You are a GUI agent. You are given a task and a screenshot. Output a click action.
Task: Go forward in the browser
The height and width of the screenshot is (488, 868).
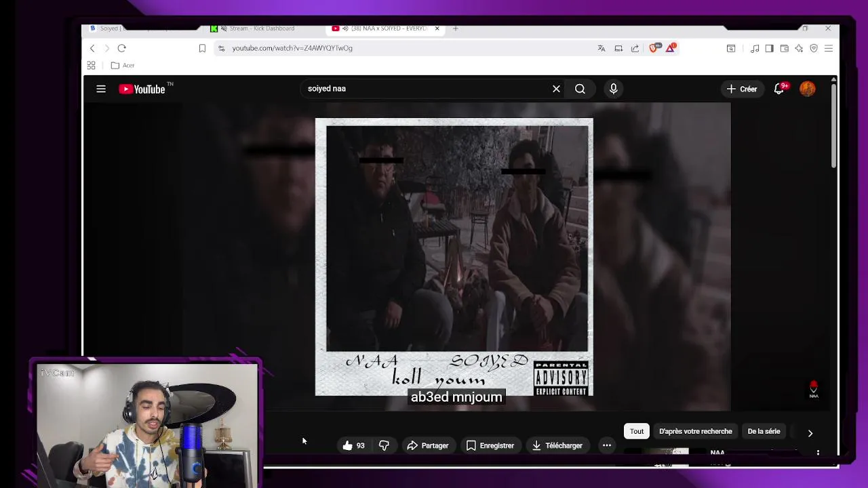coord(106,48)
